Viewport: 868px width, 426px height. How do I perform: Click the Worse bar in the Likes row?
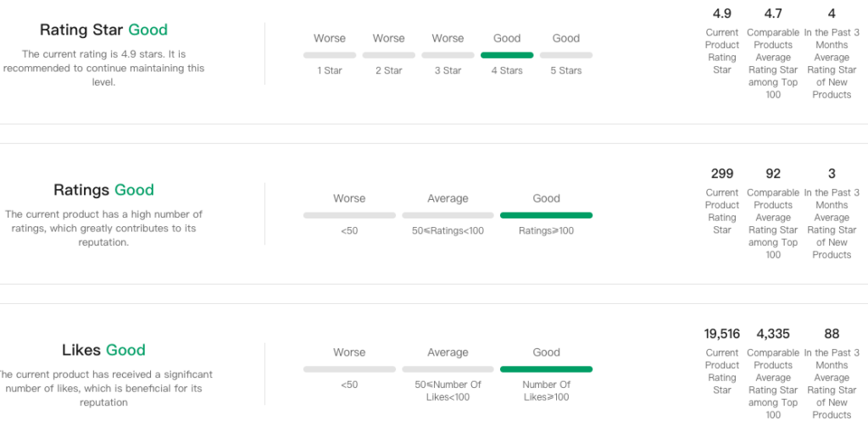[349, 369]
